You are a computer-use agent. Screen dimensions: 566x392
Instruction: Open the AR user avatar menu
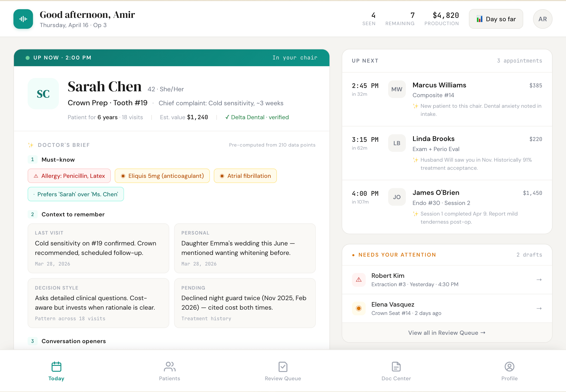pos(543,19)
